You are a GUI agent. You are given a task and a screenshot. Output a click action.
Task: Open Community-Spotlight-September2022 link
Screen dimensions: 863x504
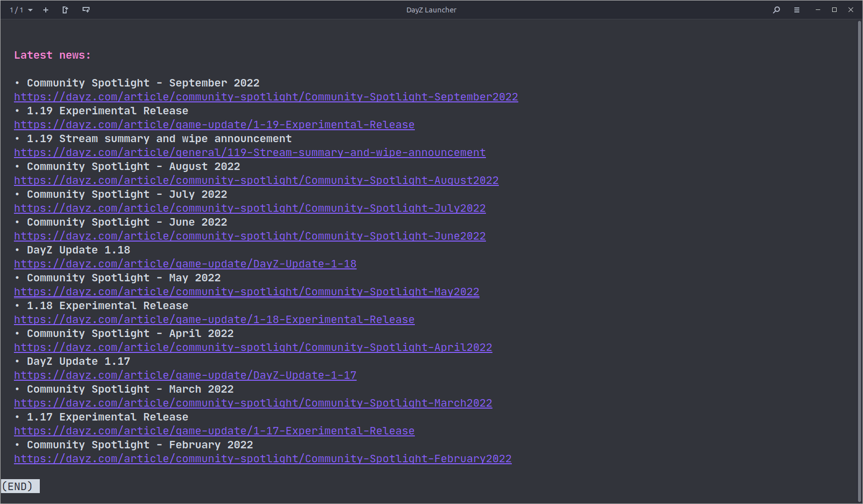click(266, 97)
